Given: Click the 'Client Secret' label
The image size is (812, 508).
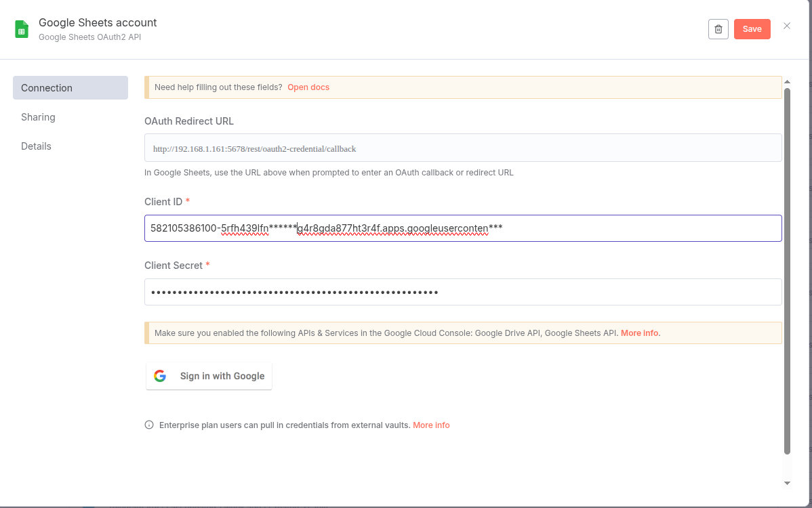Looking at the screenshot, I should pyautogui.click(x=174, y=266).
